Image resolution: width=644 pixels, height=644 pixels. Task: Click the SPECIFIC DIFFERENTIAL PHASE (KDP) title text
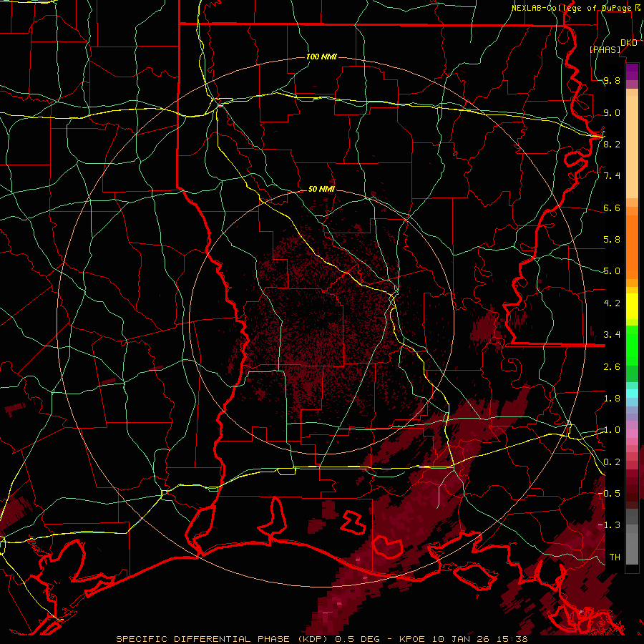tap(221, 639)
